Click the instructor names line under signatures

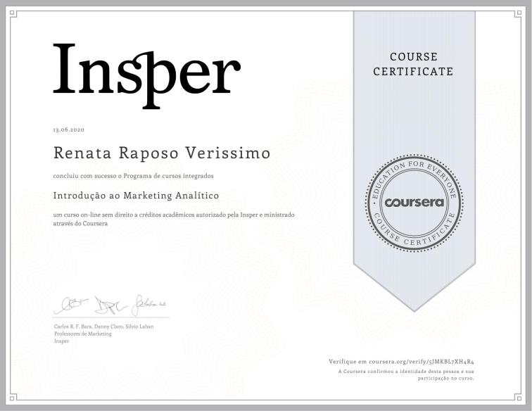[x=103, y=327]
